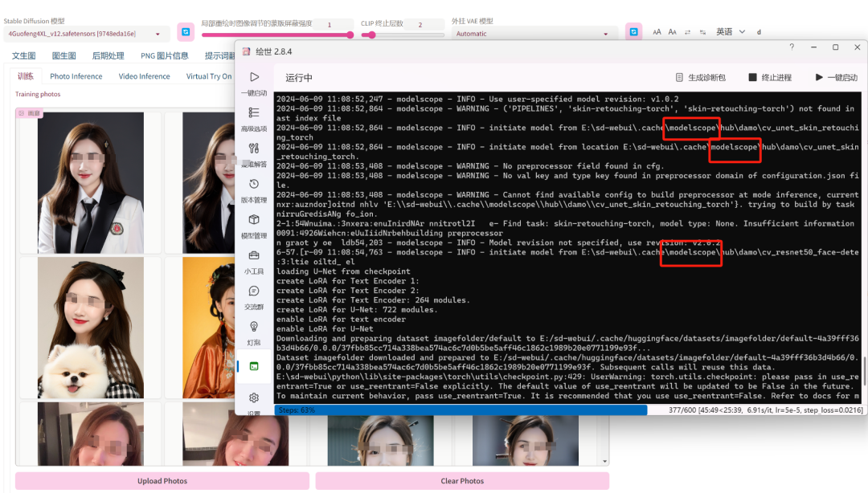Click 生成诊断包 diagnostic package button

700,77
